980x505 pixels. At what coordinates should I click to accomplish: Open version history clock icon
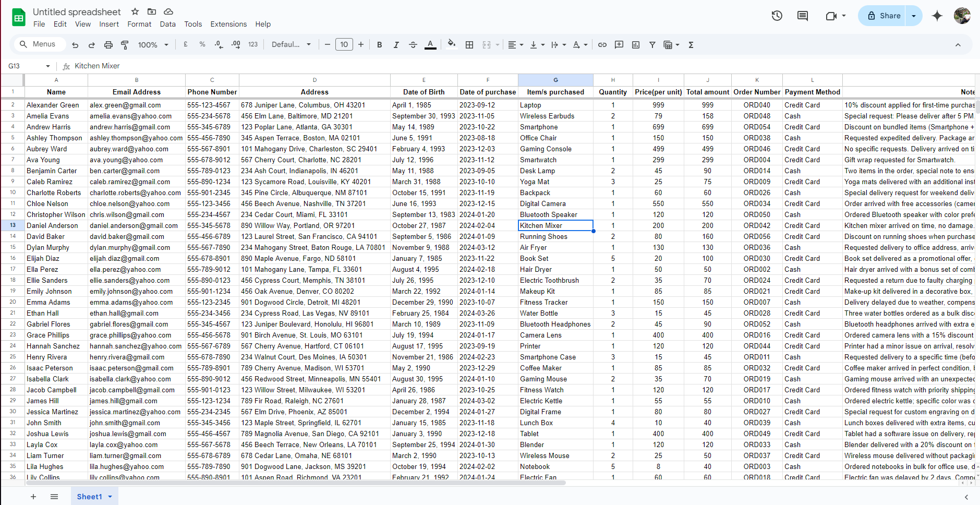click(777, 16)
